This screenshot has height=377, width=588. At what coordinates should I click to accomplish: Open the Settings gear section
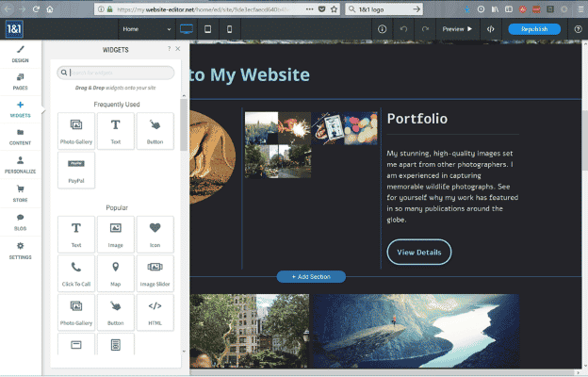20,251
